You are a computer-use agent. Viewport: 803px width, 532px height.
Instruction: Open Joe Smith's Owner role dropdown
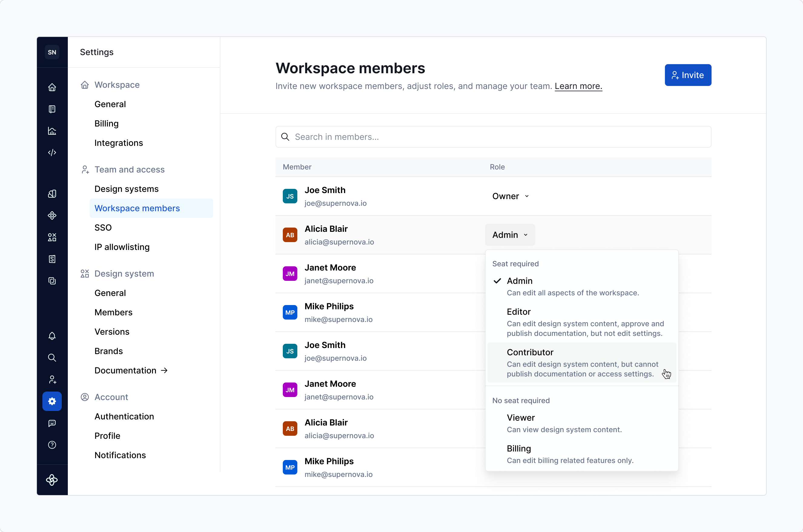[x=511, y=196]
